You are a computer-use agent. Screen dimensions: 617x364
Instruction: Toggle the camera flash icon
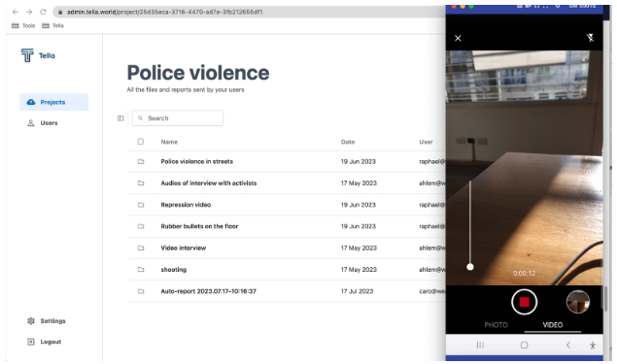point(590,38)
